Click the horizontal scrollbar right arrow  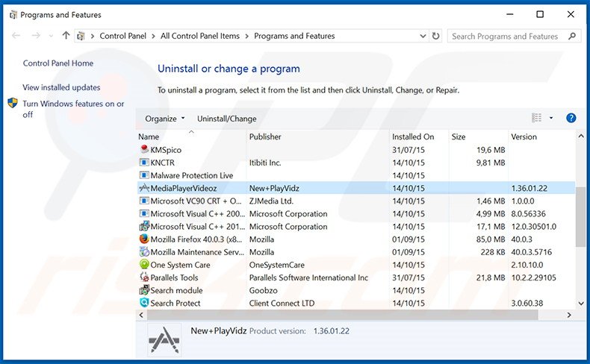pos(568,315)
